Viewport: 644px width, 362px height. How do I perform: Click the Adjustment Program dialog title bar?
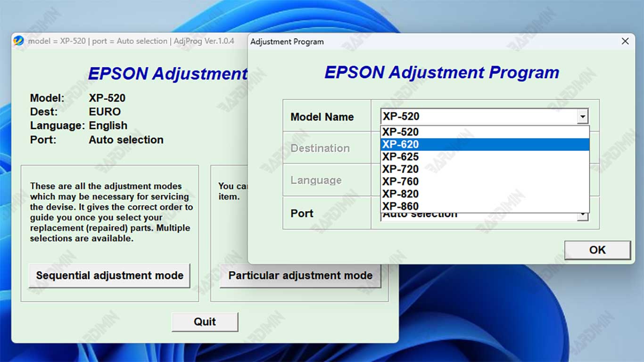pyautogui.click(x=424, y=41)
